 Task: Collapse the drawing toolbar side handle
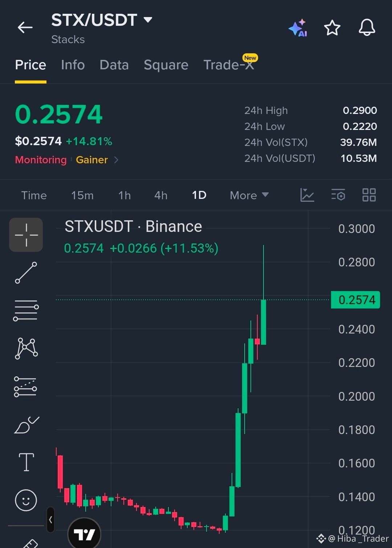[51, 520]
